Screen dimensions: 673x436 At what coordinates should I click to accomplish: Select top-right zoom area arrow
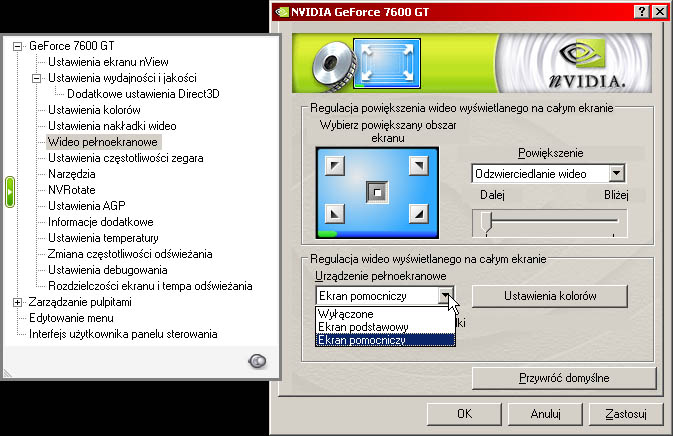point(418,166)
